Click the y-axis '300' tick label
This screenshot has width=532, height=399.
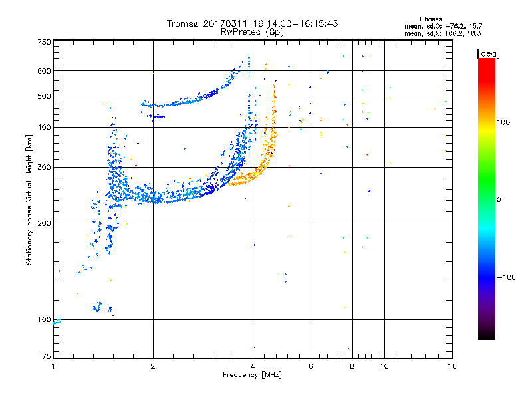[x=45, y=167]
